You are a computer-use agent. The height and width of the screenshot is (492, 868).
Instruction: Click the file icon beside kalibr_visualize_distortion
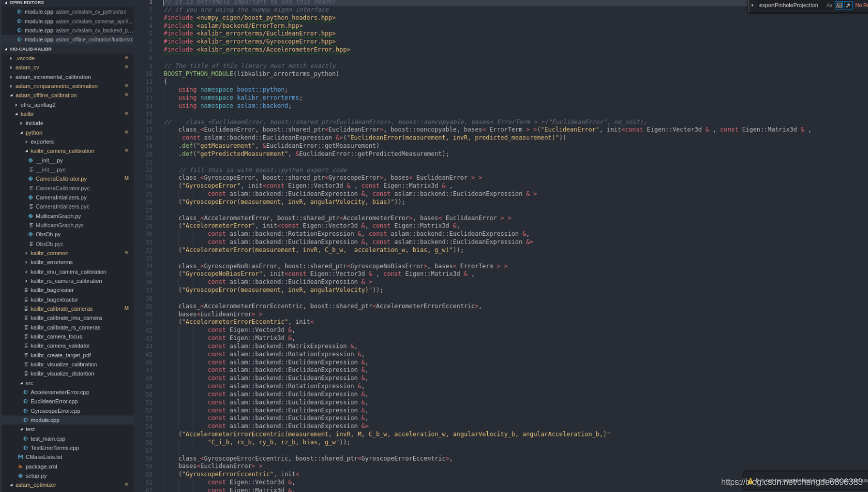pyautogui.click(x=26, y=374)
